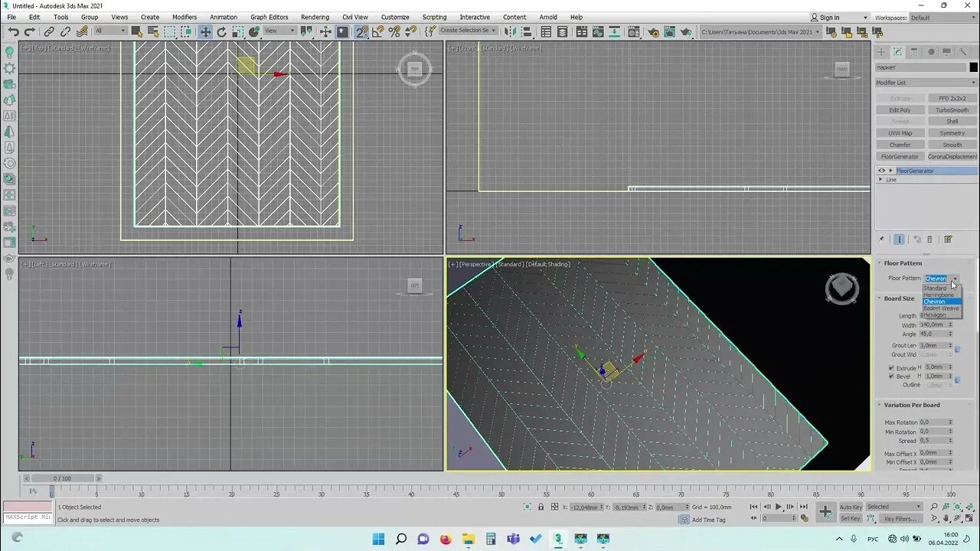Toggle the Extrude checkbox
The height and width of the screenshot is (551, 980).
891,368
